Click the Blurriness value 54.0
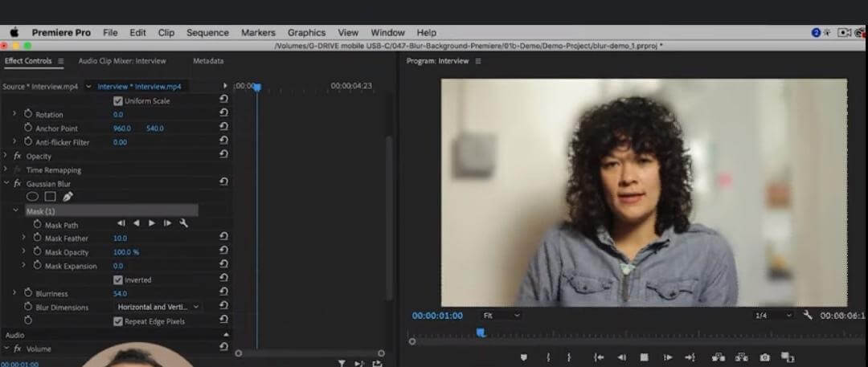This screenshot has width=868, height=367. click(x=120, y=293)
